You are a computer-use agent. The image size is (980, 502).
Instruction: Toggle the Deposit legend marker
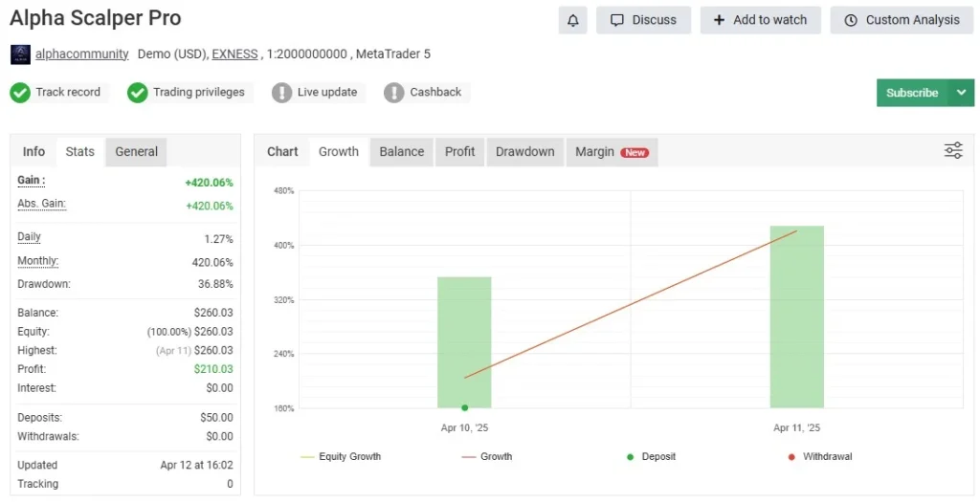pyautogui.click(x=651, y=457)
